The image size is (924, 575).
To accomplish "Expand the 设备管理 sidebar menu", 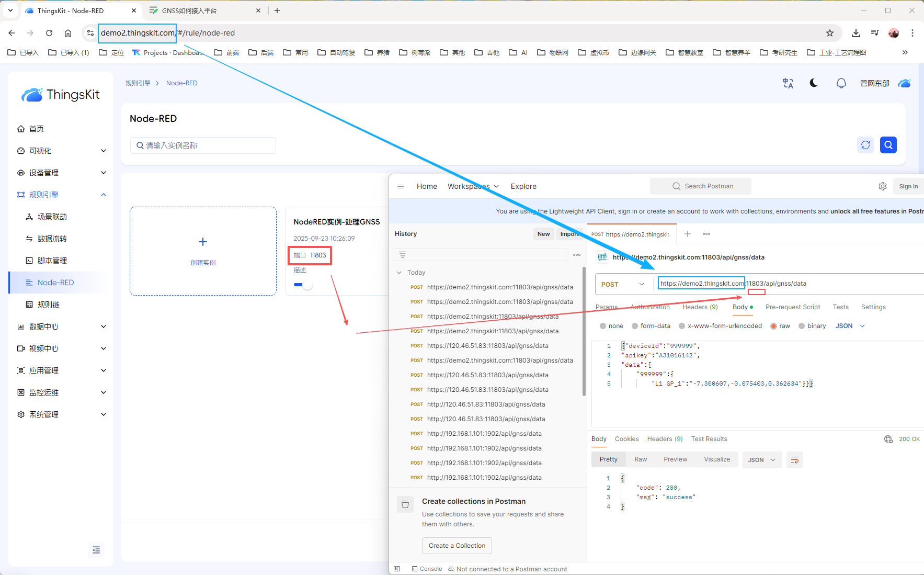I will coord(62,173).
